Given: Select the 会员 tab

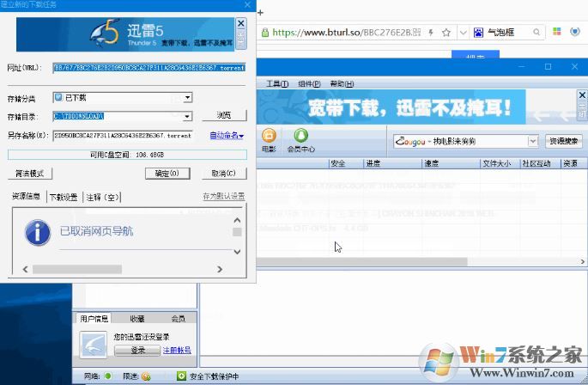Looking at the screenshot, I should [179, 319].
